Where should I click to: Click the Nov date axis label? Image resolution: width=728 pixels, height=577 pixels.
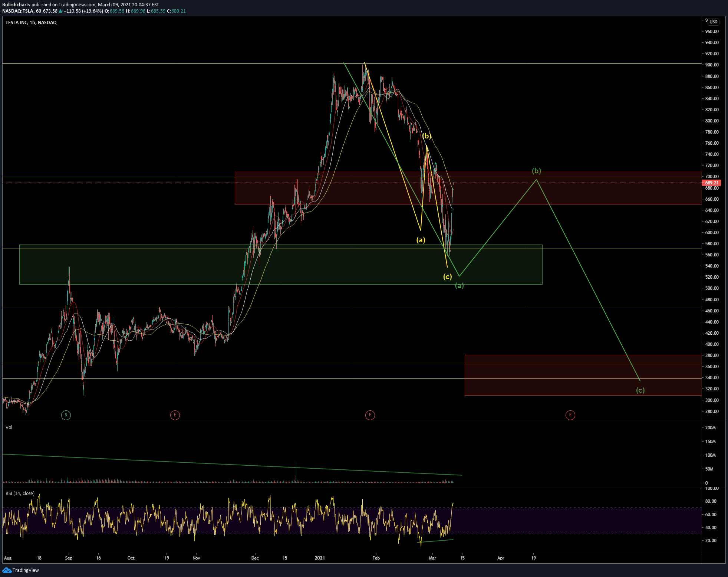pyautogui.click(x=196, y=558)
